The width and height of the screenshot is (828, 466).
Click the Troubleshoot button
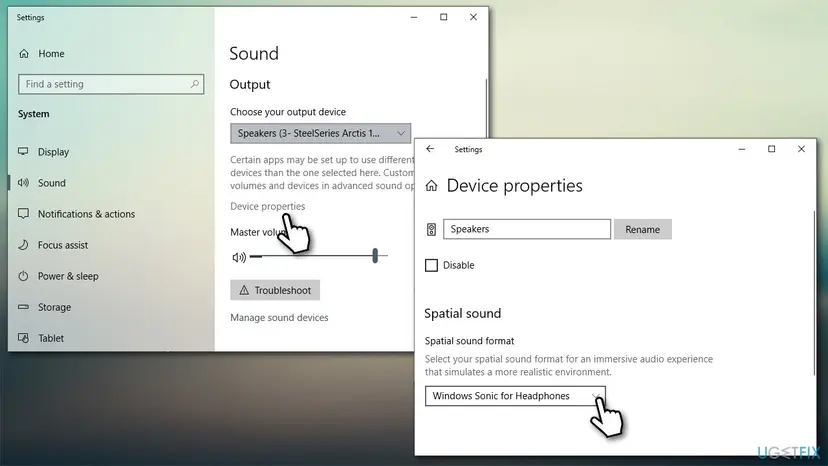tap(275, 290)
